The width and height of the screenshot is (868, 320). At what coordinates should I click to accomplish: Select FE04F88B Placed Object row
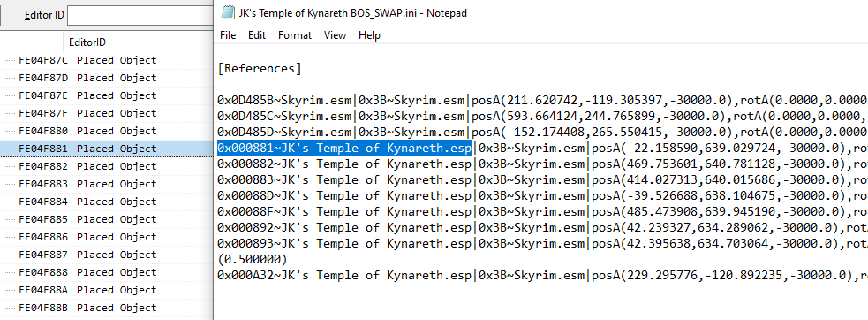pos(107,308)
